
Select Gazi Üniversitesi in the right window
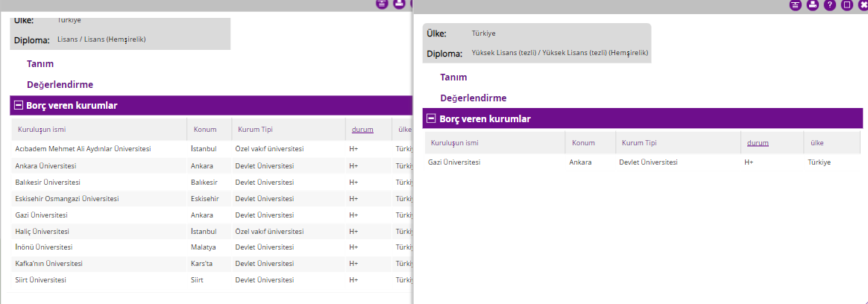[x=454, y=162]
